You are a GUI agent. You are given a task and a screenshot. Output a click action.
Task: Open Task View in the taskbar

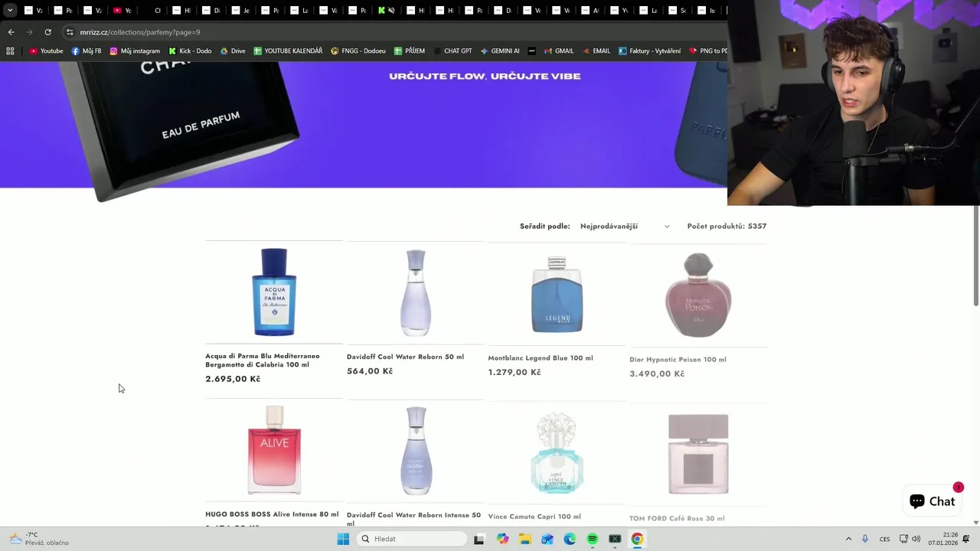pyautogui.click(x=479, y=539)
